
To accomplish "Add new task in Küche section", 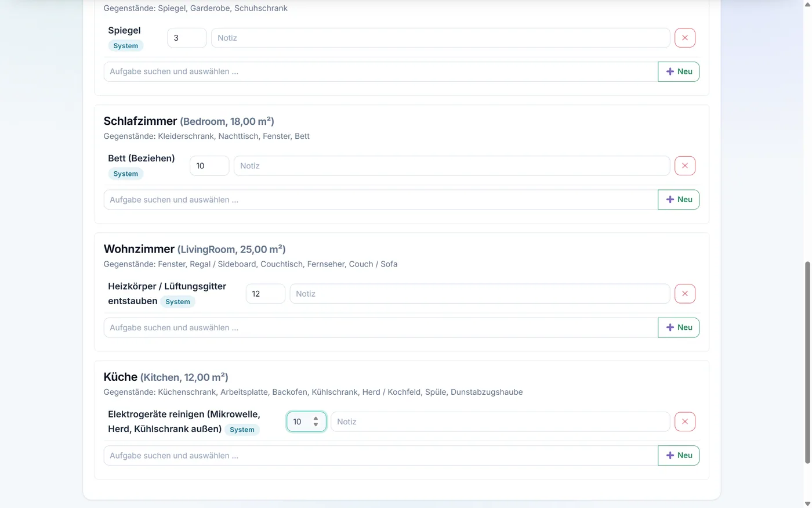I will [x=679, y=456].
